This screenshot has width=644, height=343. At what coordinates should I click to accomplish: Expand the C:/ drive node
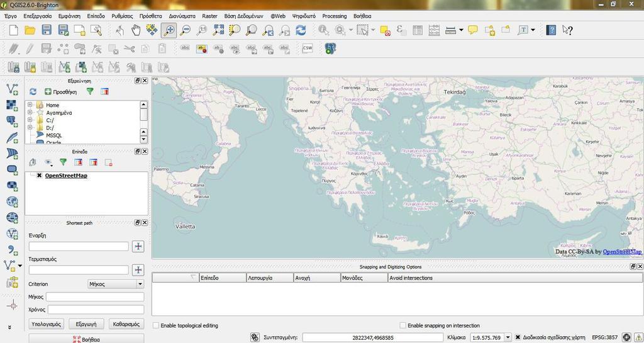(30, 120)
